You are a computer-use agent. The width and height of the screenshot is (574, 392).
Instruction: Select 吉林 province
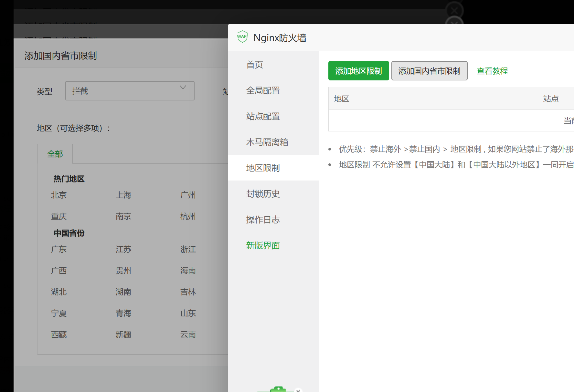coord(188,292)
